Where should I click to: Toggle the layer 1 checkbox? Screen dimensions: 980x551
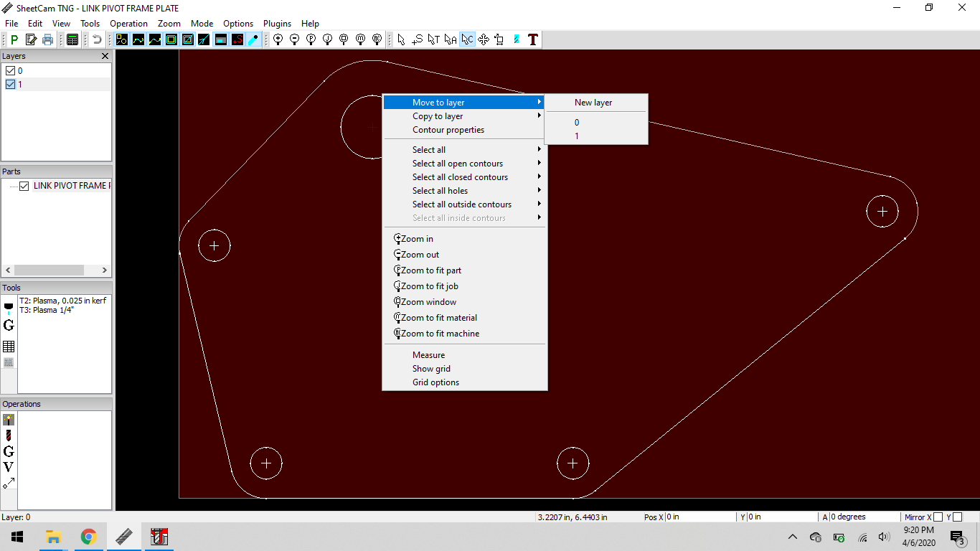pos(10,85)
